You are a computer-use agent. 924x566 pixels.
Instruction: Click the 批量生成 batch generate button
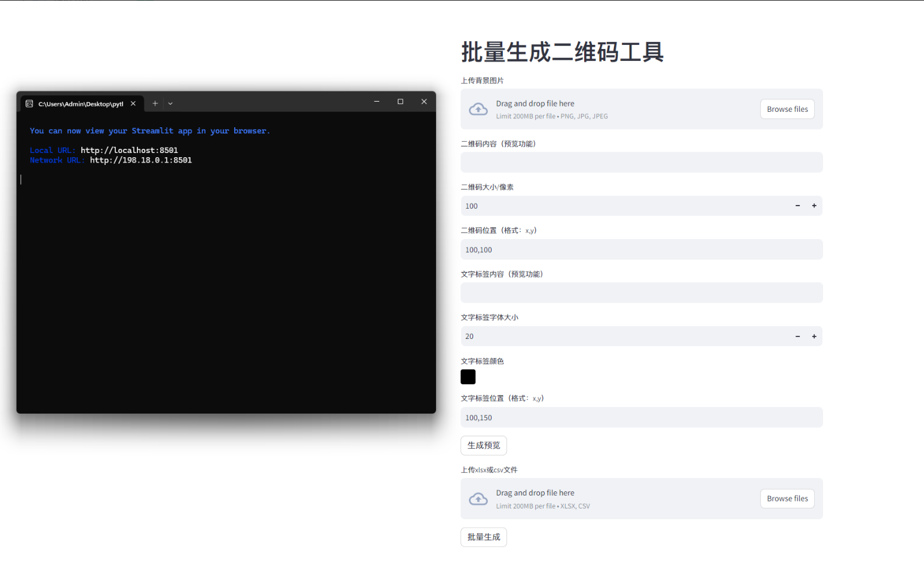483,537
